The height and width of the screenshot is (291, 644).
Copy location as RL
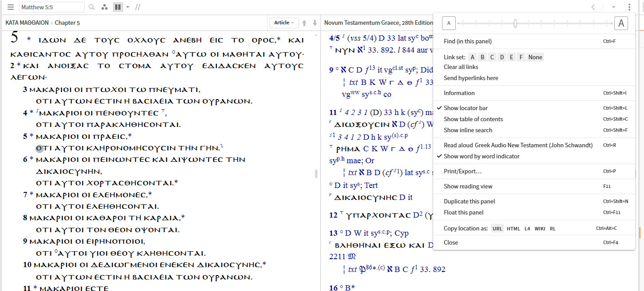552,229
